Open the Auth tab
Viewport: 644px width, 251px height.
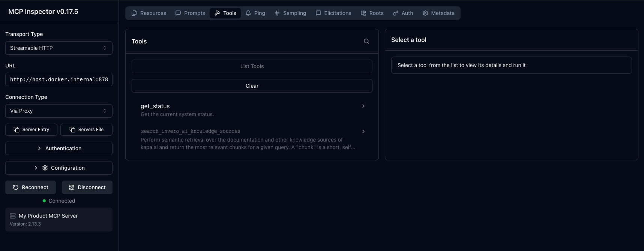tap(403, 13)
